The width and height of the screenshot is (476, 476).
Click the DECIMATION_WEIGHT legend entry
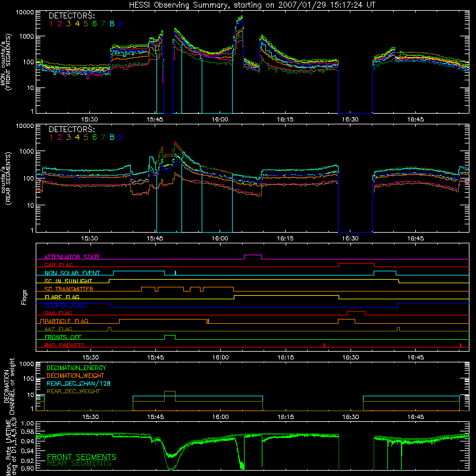76,375
